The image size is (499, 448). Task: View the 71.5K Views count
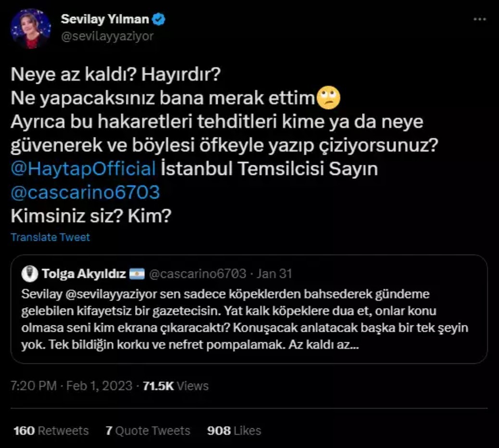(x=176, y=386)
